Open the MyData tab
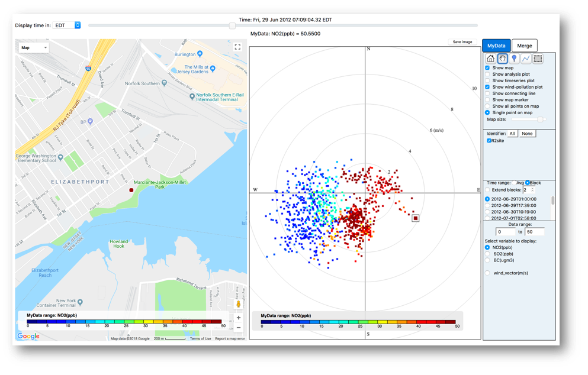588x375 pixels. coord(496,46)
